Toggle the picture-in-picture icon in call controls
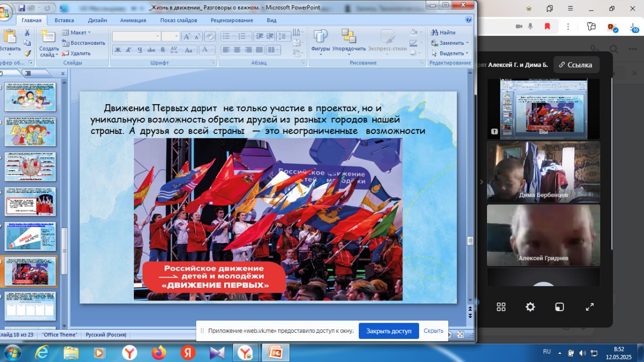 [559, 307]
